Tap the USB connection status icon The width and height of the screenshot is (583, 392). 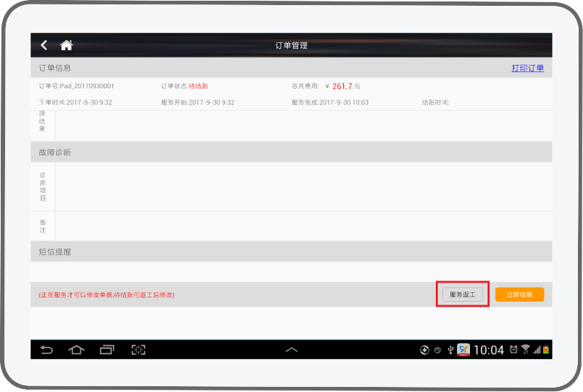click(450, 350)
